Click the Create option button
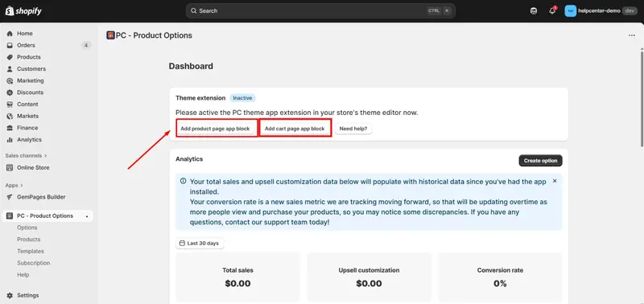Screen dimensions: 644x304 [x=540, y=161]
